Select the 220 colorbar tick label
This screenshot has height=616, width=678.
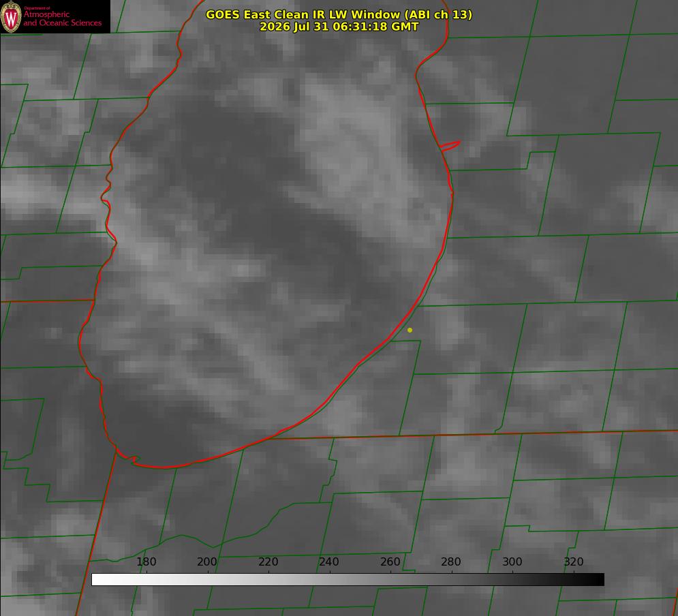[x=268, y=561]
